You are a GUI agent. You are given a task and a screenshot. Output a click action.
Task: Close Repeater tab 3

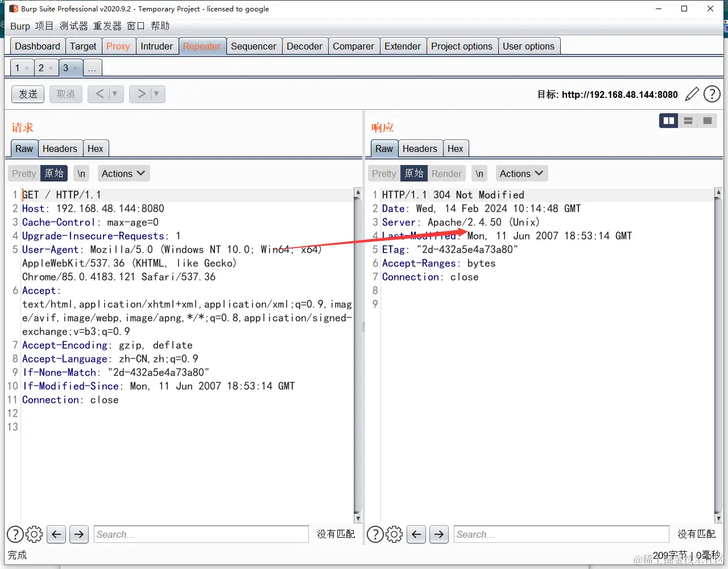pos(75,68)
